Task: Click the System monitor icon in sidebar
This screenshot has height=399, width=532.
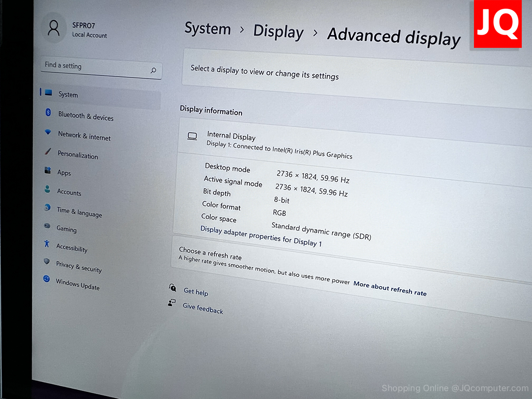Action: coord(48,93)
